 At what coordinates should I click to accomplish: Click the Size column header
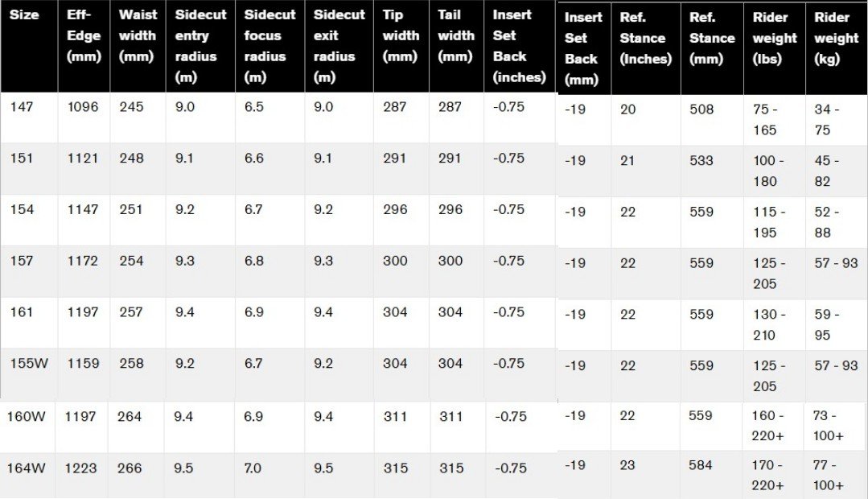coord(24,15)
